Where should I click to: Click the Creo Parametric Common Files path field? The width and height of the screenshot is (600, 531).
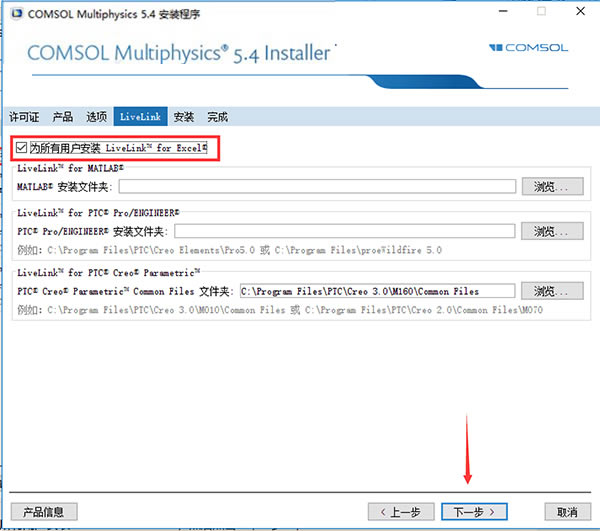click(377, 291)
